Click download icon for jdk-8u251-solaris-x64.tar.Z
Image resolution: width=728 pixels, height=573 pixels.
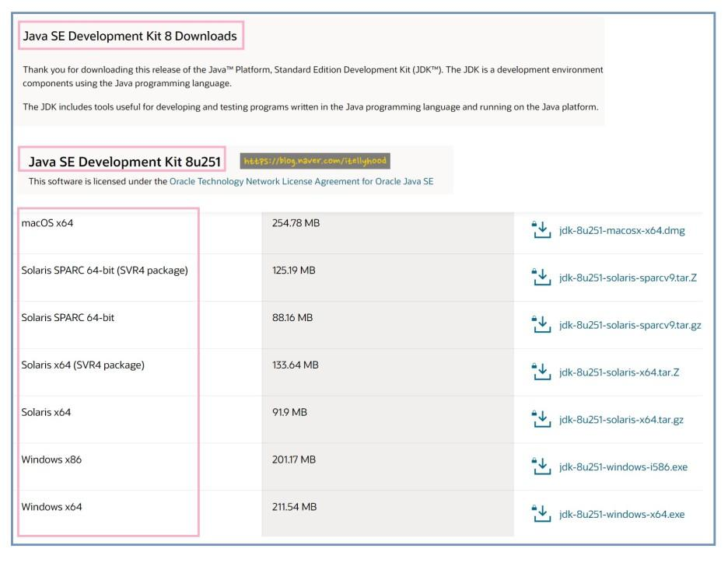point(541,372)
